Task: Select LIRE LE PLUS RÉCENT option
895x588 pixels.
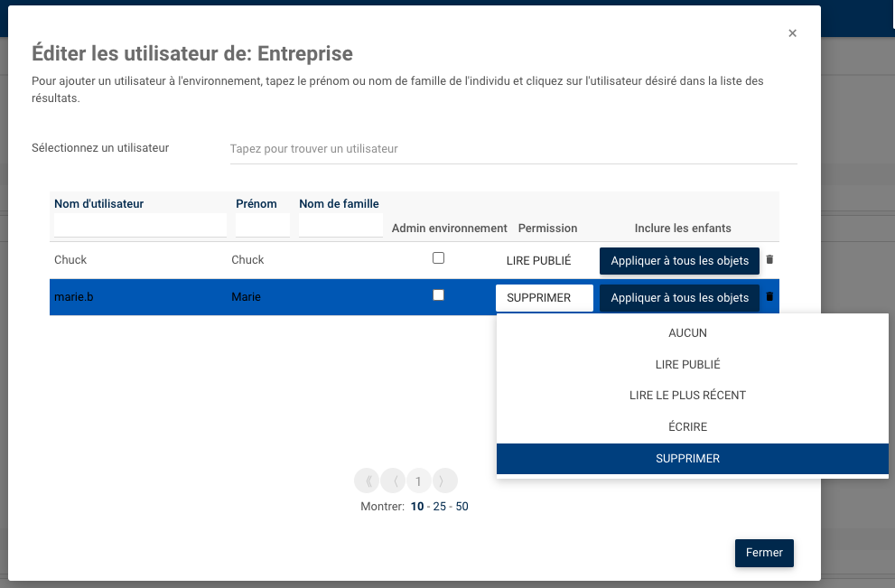Action: click(687, 396)
